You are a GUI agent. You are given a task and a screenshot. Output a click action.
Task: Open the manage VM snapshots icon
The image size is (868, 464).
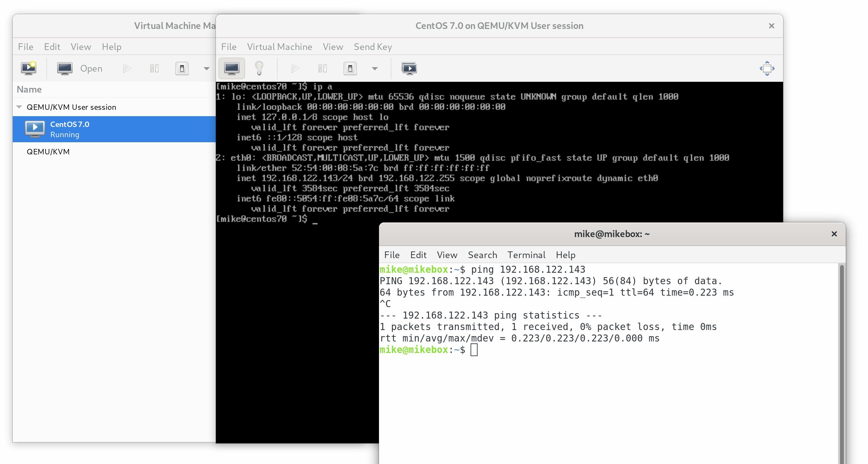point(409,68)
